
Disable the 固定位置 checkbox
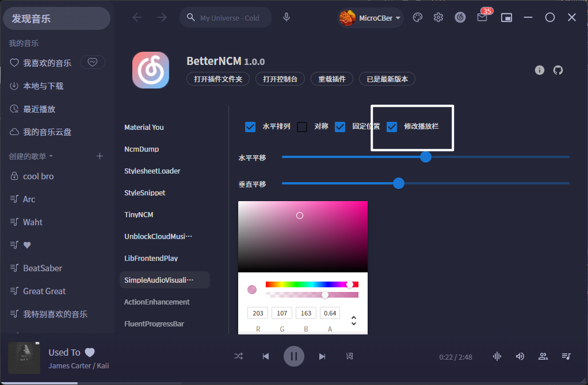pyautogui.click(x=339, y=126)
